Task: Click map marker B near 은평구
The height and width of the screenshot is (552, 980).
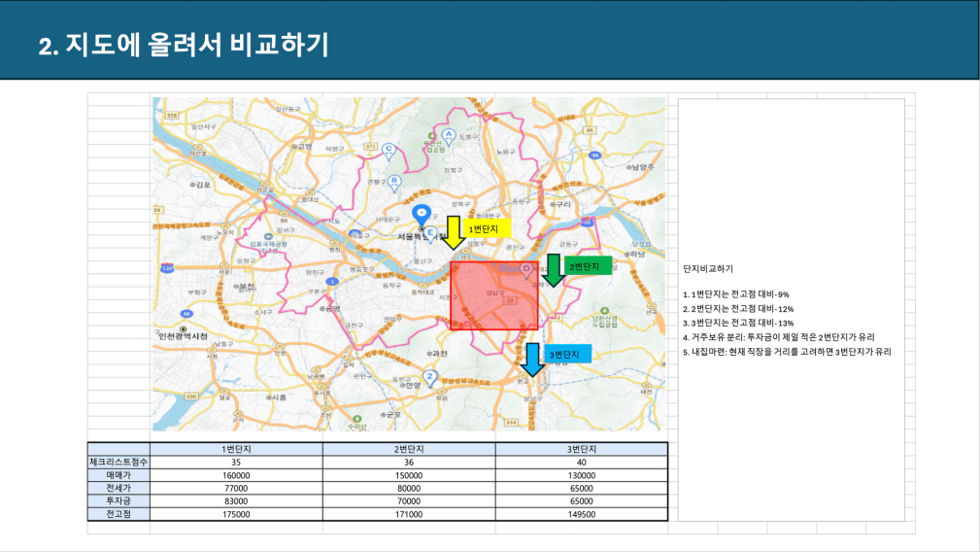Action: click(393, 183)
